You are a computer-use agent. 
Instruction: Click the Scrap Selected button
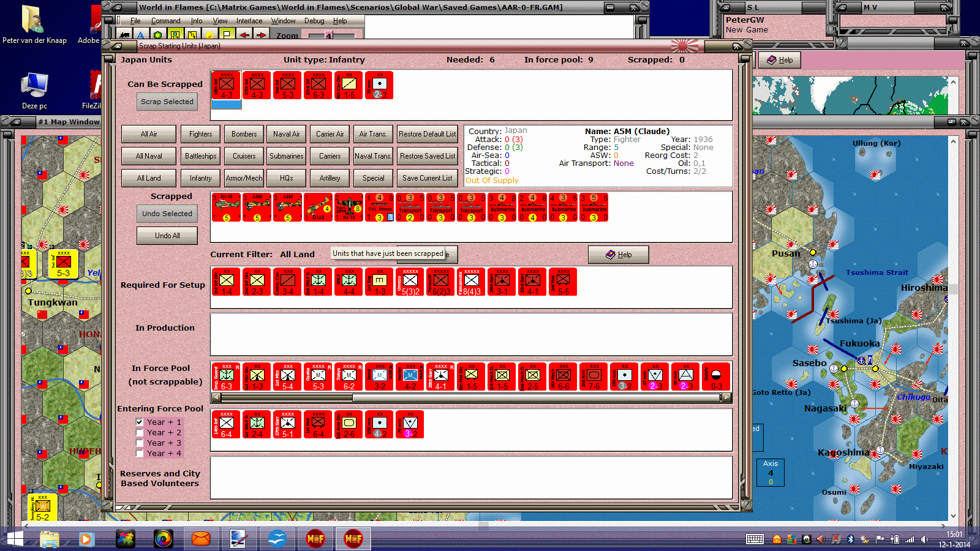(167, 102)
